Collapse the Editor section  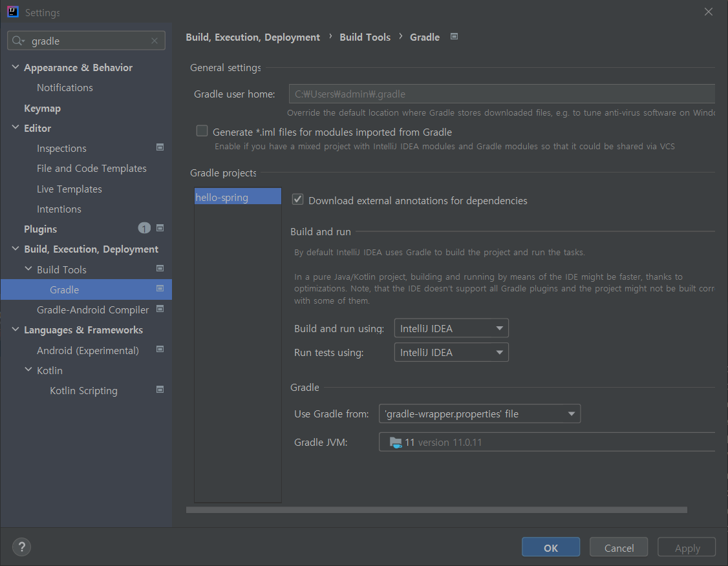16,127
